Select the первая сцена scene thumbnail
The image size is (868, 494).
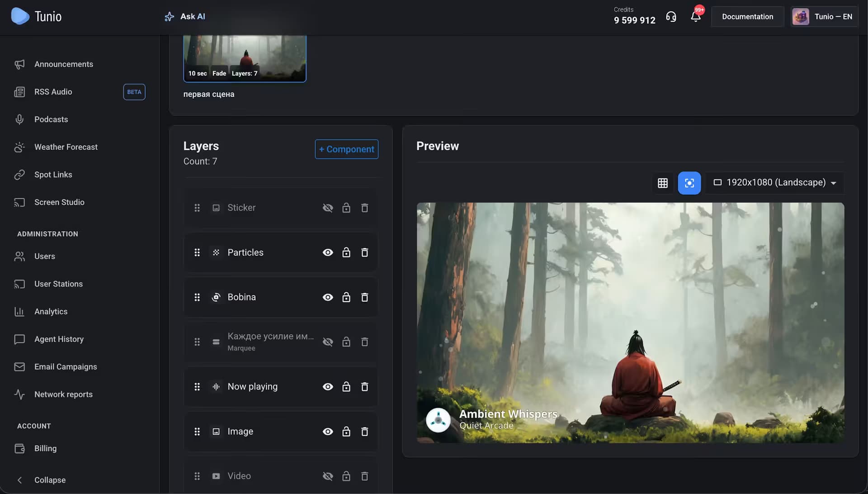pos(245,58)
